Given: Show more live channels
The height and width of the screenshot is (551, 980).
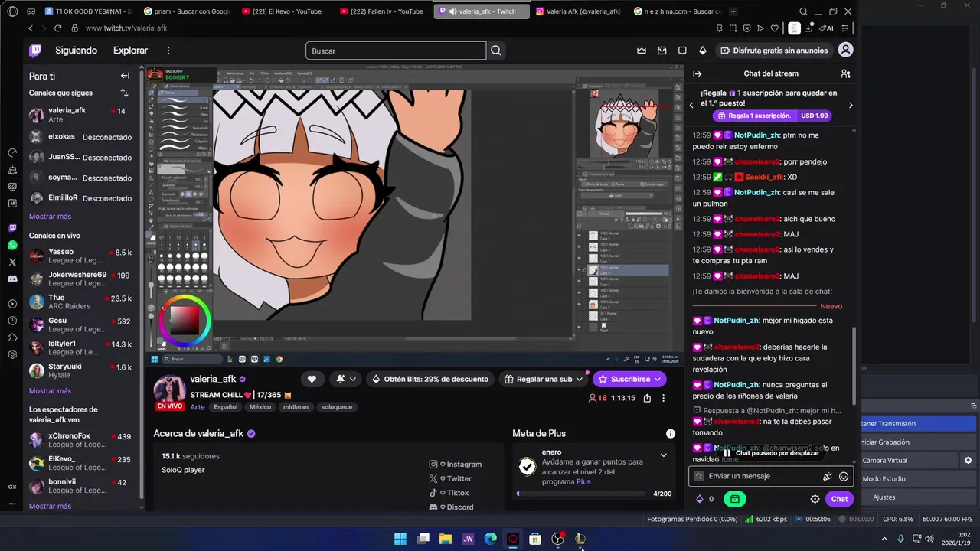Looking at the screenshot, I should (50, 391).
